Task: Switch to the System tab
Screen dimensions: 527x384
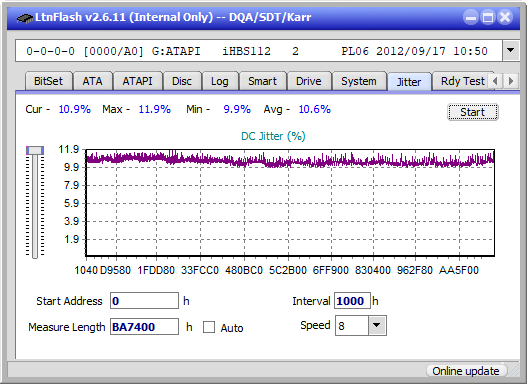Action: [359, 81]
